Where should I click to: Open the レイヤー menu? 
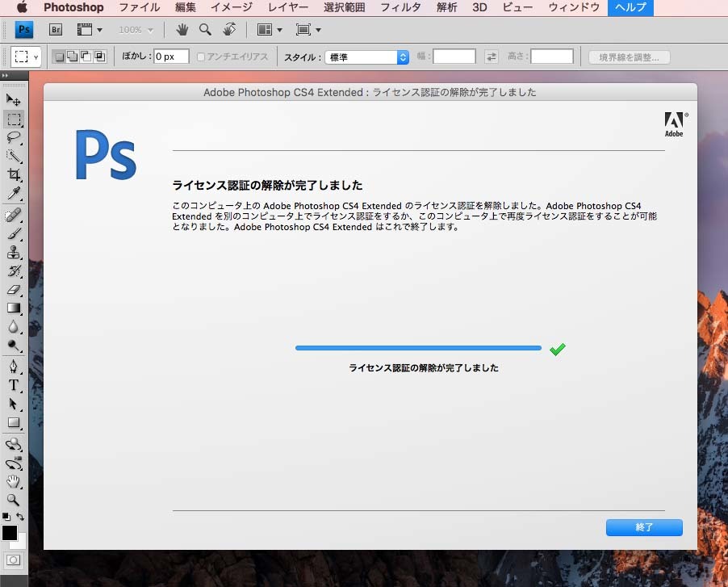pos(289,8)
